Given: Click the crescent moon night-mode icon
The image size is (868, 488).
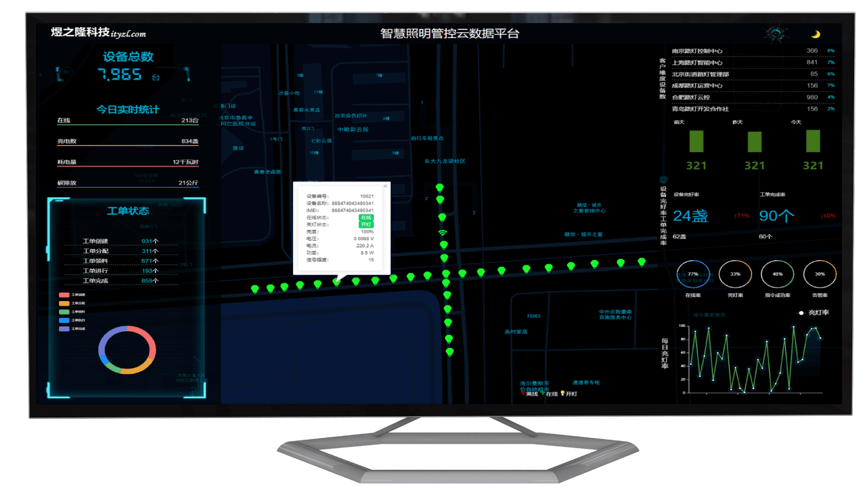Looking at the screenshot, I should click(x=816, y=34).
